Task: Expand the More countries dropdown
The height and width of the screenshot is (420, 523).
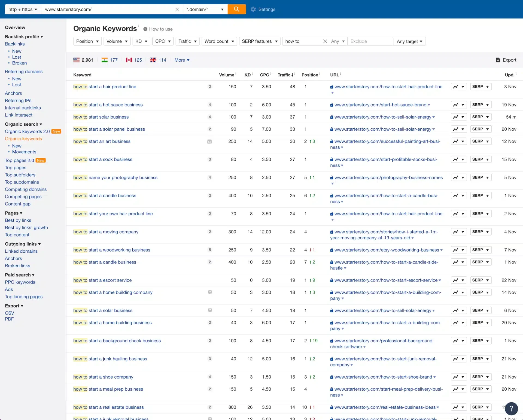Action: (182, 60)
